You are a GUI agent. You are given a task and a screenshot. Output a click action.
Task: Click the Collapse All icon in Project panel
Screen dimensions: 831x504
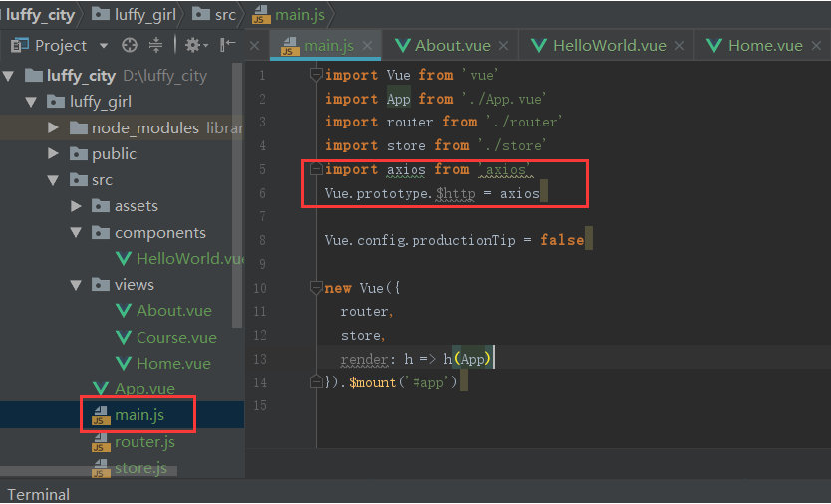click(x=155, y=45)
